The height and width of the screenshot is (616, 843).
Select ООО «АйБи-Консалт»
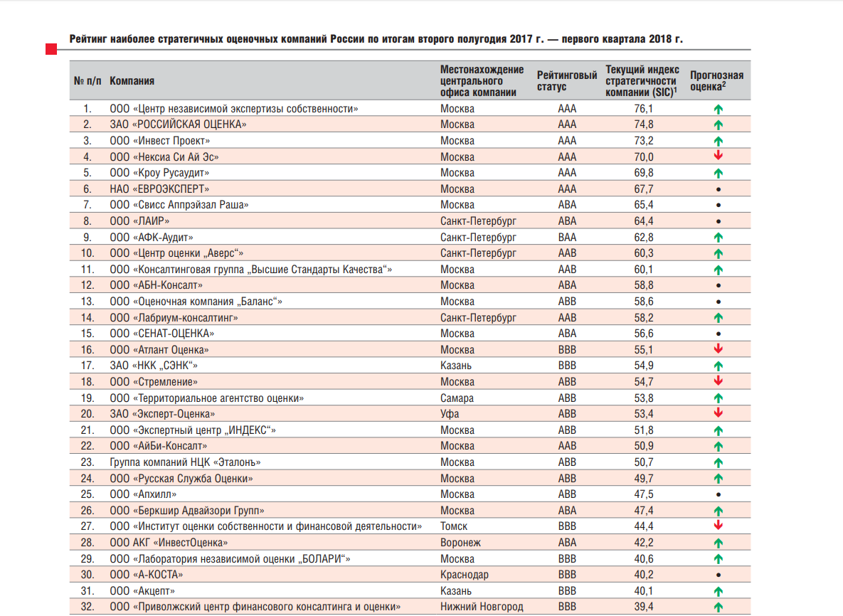pyautogui.click(x=158, y=446)
